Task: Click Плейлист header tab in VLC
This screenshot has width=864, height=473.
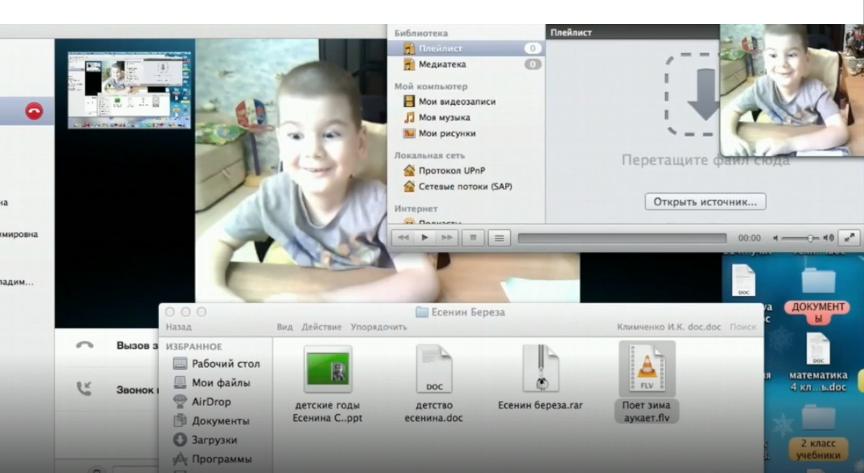Action: click(571, 33)
